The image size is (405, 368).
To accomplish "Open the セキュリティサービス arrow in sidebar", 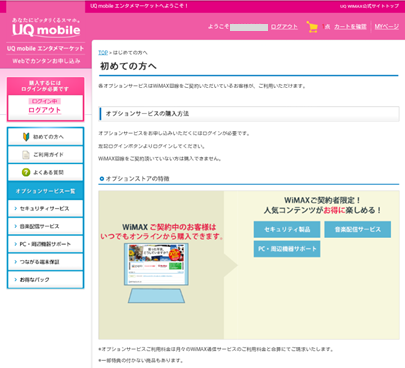I will [x=15, y=208].
